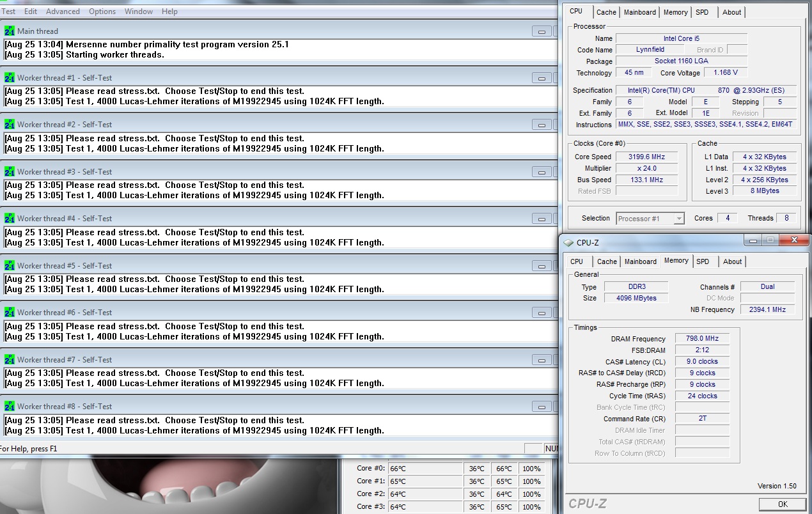Click the NB Frequency 2394.1 MHz value
The width and height of the screenshot is (812, 514).
point(767,309)
